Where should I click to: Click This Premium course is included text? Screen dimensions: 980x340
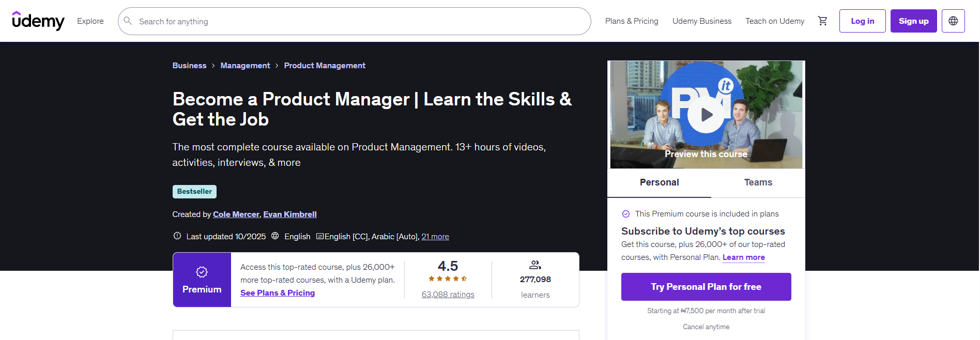tap(707, 214)
